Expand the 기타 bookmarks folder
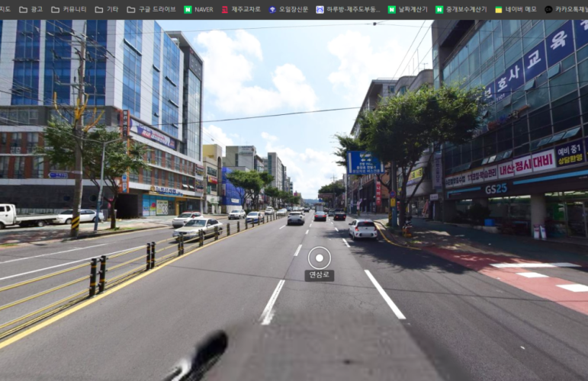Image resolution: width=588 pixels, height=381 pixels. point(107,9)
